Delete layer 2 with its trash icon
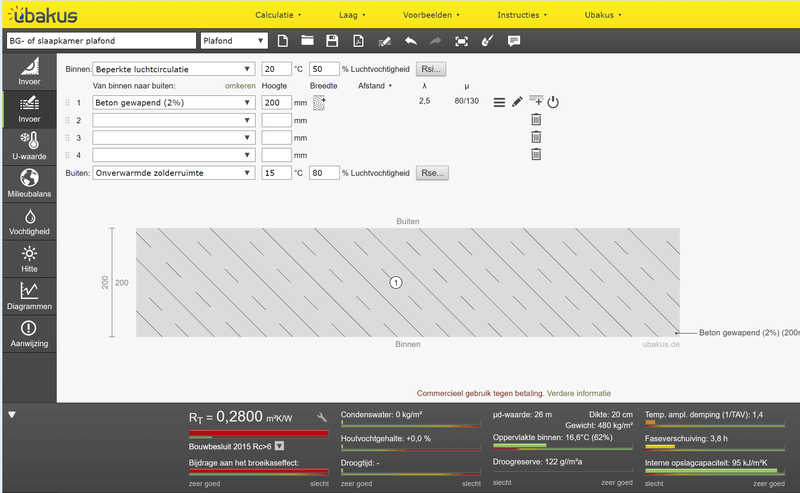 pyautogui.click(x=536, y=119)
